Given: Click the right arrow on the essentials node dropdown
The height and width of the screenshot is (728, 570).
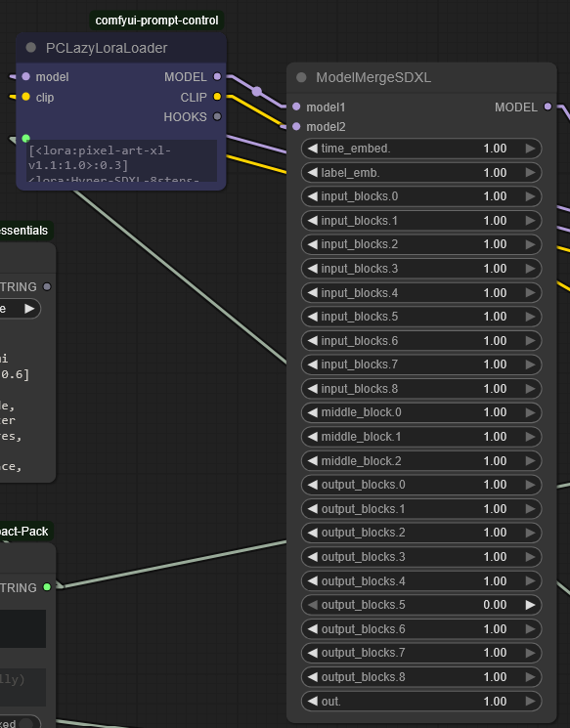Looking at the screenshot, I should pyautogui.click(x=29, y=308).
